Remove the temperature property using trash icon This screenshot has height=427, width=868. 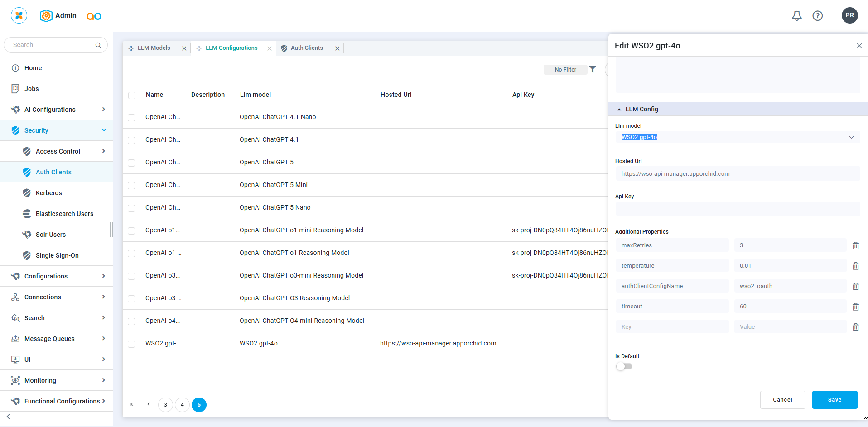[x=855, y=266]
